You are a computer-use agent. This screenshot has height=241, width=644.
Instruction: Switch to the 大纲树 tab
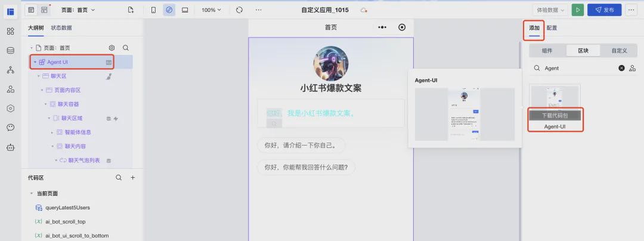point(36,28)
